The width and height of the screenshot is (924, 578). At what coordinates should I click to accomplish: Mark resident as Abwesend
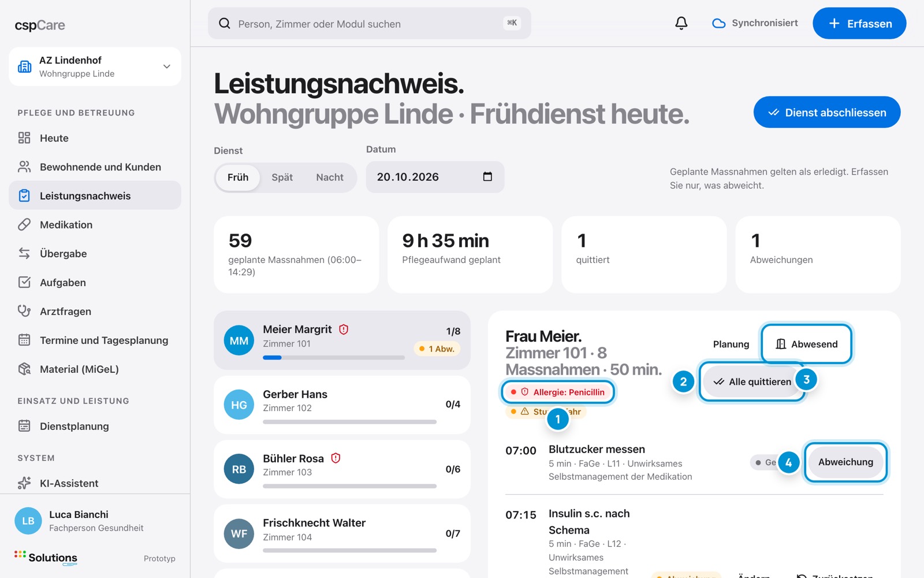(x=807, y=344)
